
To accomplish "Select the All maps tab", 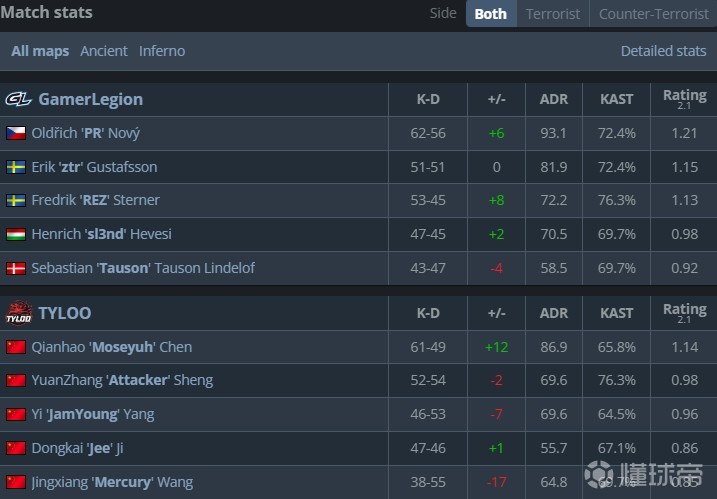I will [x=40, y=51].
